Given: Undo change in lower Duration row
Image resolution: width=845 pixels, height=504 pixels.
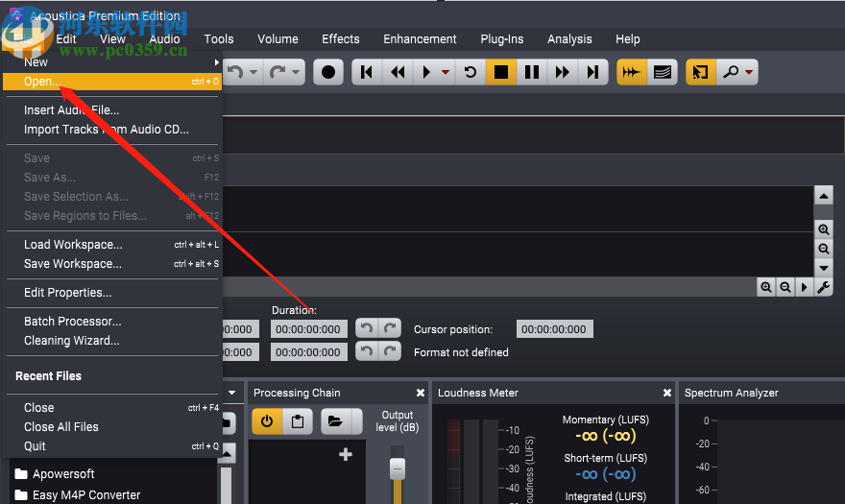Looking at the screenshot, I should (x=367, y=351).
